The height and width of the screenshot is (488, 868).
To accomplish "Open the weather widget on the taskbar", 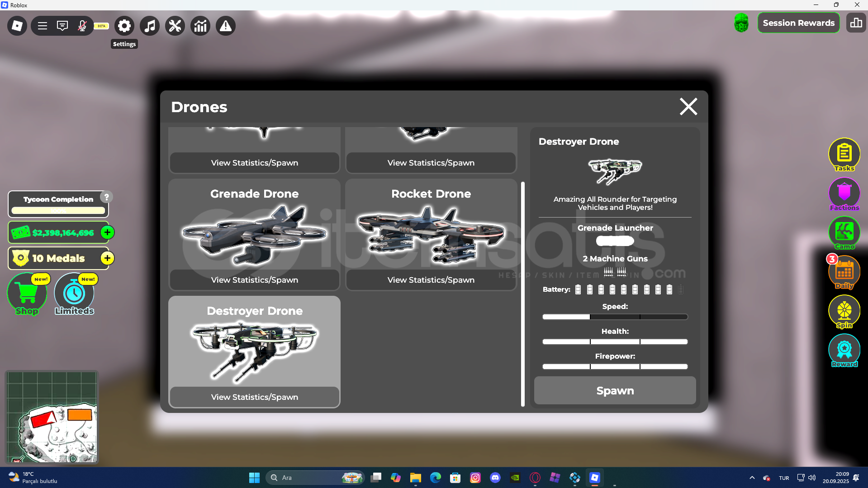I will coord(33,478).
